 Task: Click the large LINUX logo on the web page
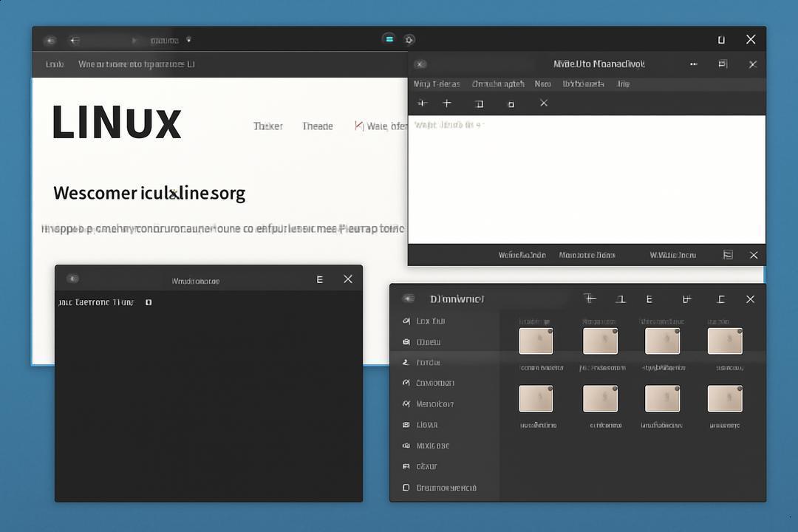tap(117, 122)
